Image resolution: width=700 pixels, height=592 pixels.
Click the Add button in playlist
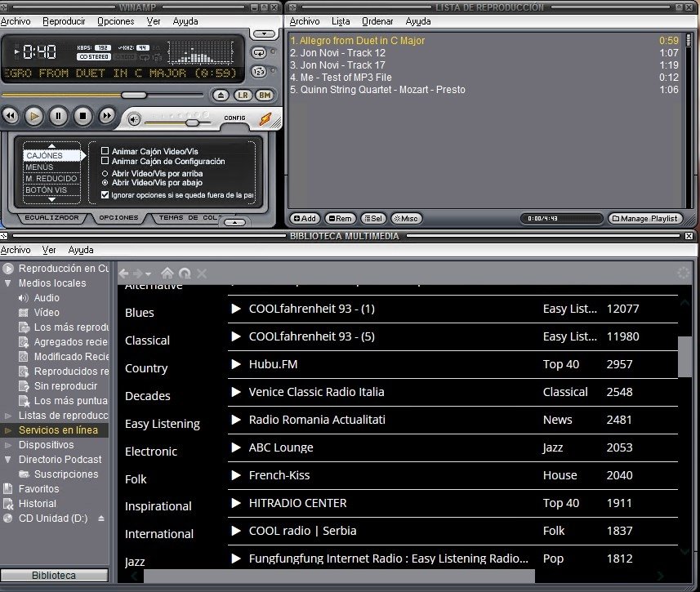click(305, 218)
